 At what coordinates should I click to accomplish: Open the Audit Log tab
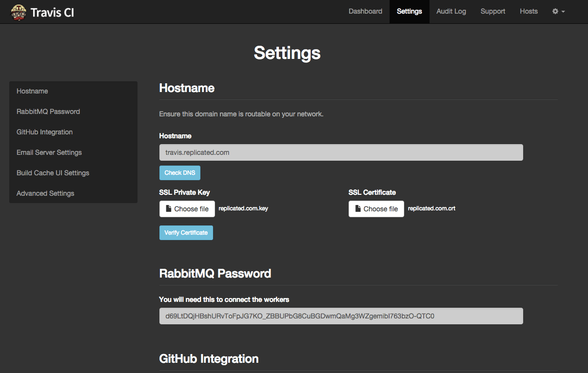pyautogui.click(x=451, y=11)
